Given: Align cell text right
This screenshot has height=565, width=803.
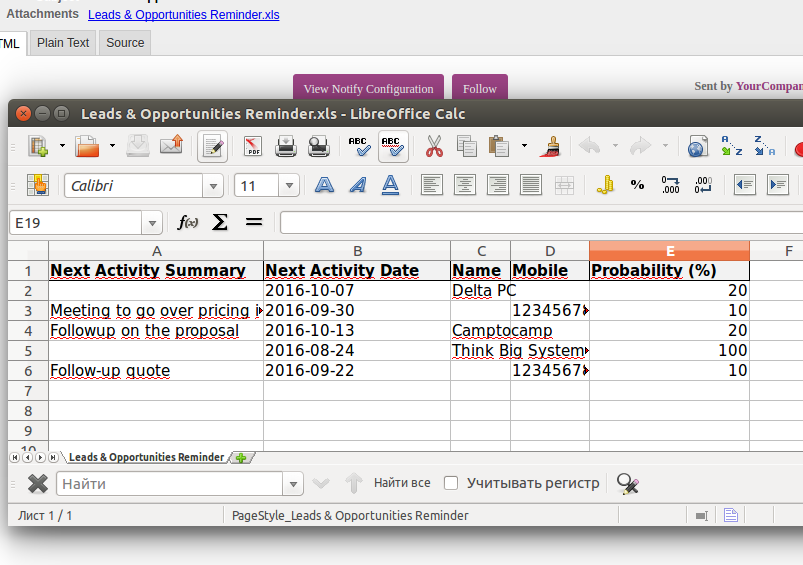Looking at the screenshot, I should point(498,185).
